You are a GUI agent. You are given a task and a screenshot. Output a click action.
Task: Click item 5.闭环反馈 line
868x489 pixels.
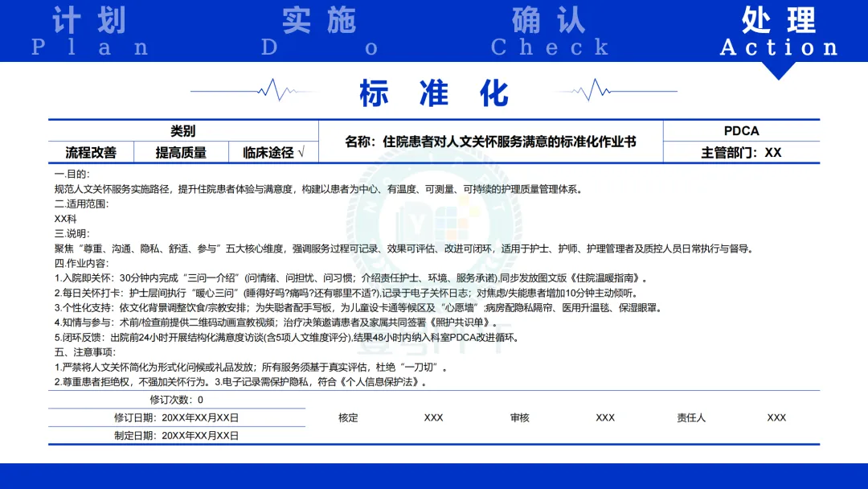click(288, 337)
